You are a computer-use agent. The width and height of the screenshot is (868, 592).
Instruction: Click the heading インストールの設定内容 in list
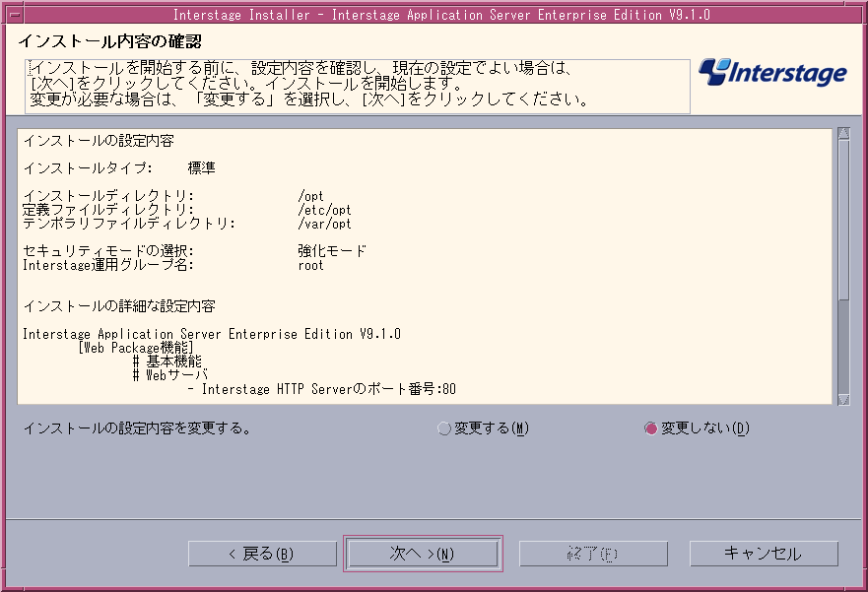(x=99, y=141)
